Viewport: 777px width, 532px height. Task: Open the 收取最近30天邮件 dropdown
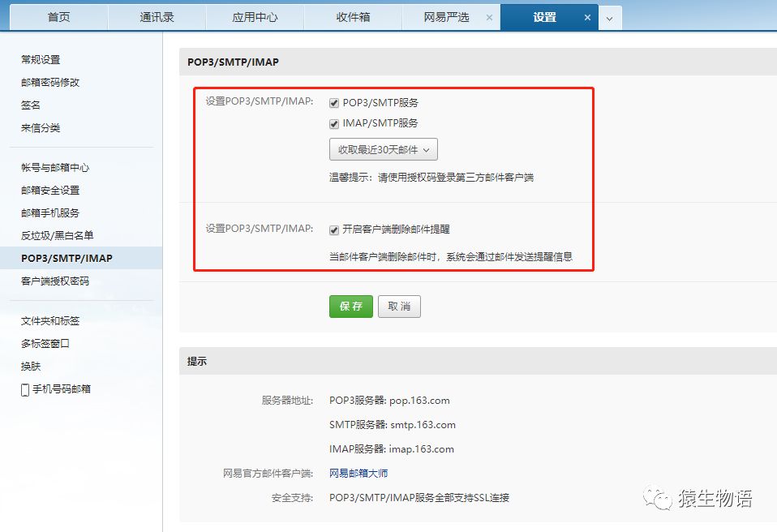(383, 149)
